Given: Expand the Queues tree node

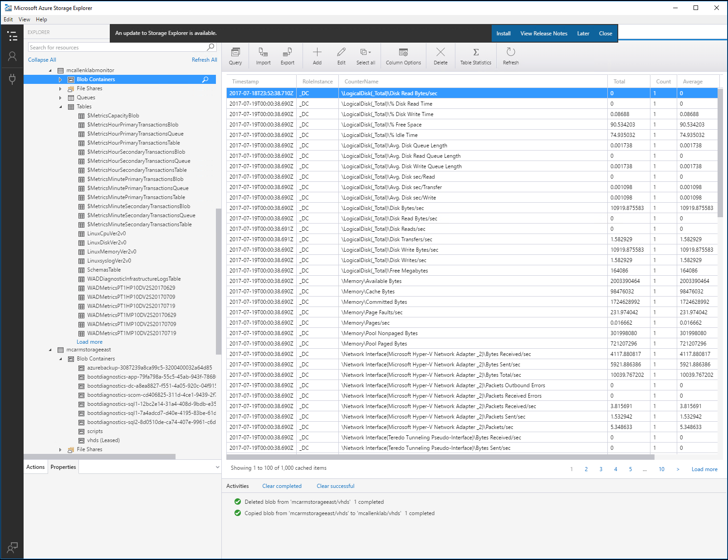Looking at the screenshot, I should click(60, 98).
